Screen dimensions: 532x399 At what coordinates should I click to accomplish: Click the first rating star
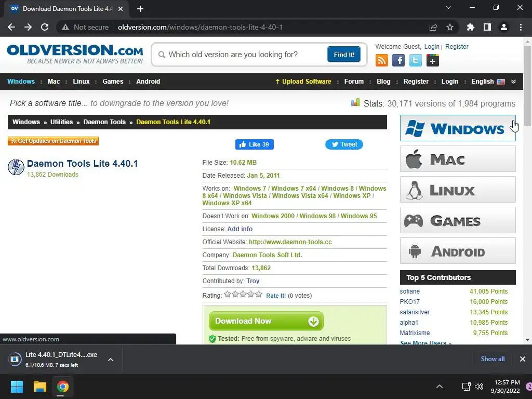click(x=228, y=294)
